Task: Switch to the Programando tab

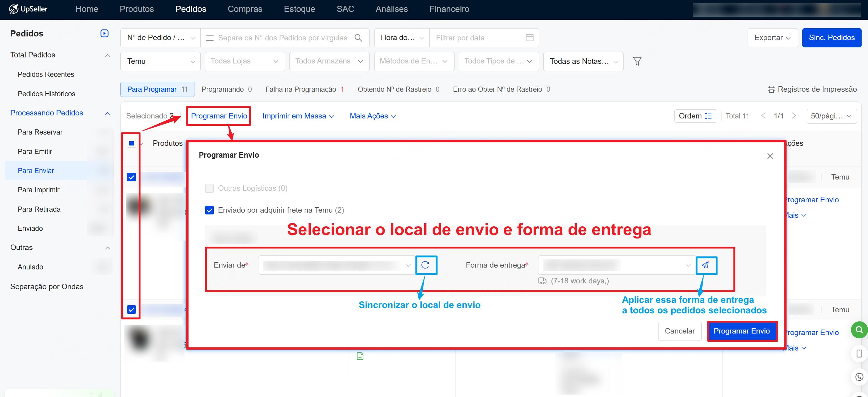Action: pos(223,89)
